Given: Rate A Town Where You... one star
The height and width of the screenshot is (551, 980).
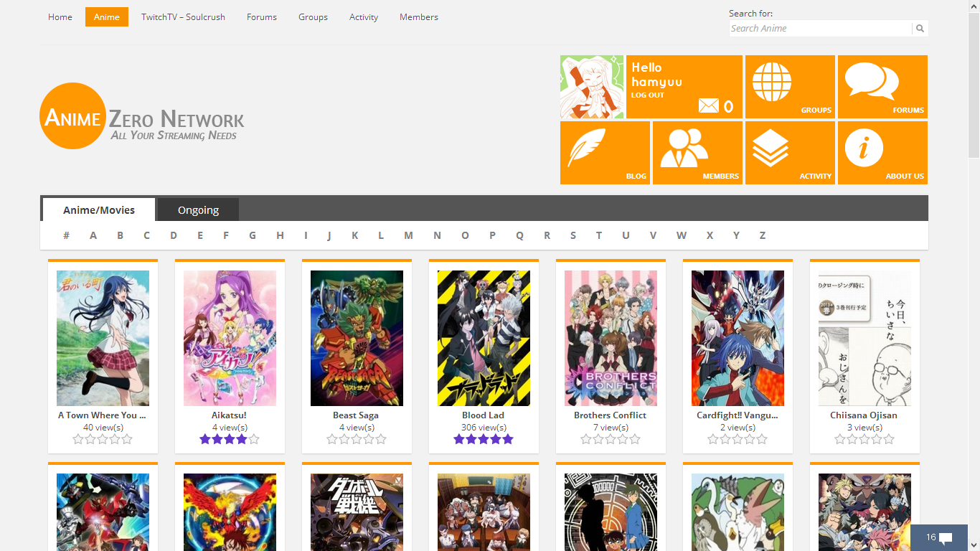Looking at the screenshot, I should [78, 439].
